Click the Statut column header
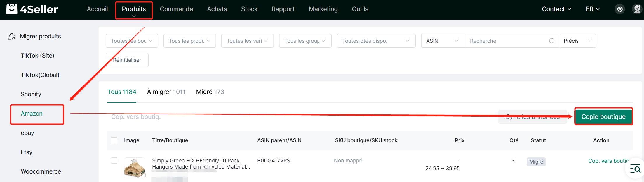The height and width of the screenshot is (182, 644). click(538, 140)
